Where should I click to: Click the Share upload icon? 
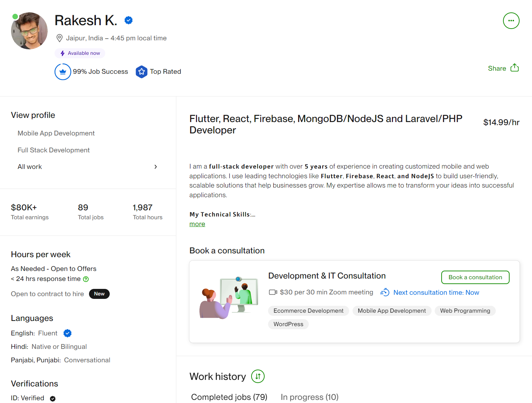click(514, 68)
